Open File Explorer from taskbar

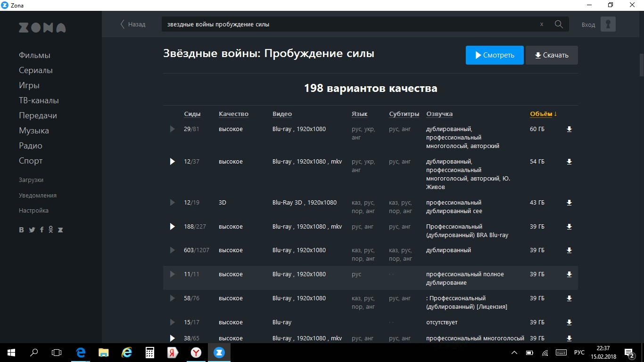103,352
